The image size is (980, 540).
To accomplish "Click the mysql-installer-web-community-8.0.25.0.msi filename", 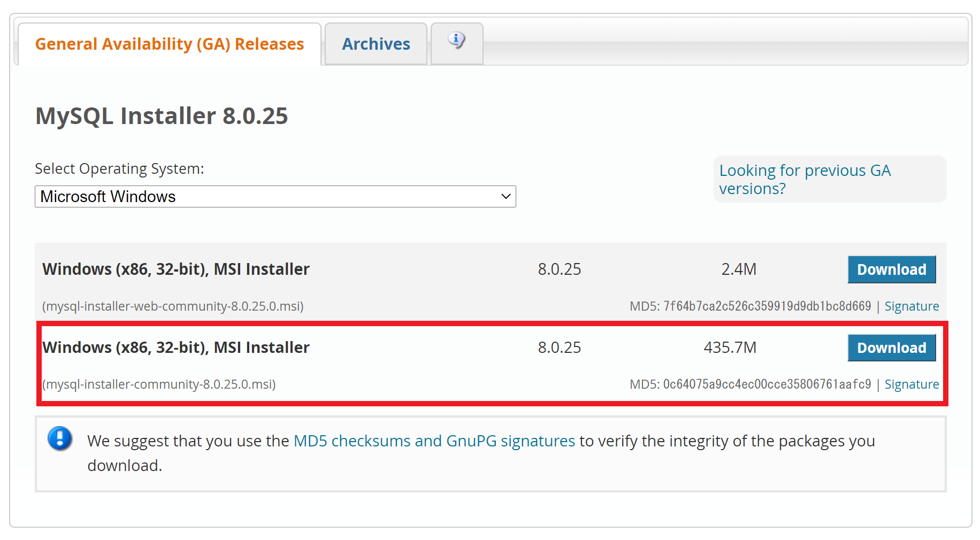I will [173, 306].
